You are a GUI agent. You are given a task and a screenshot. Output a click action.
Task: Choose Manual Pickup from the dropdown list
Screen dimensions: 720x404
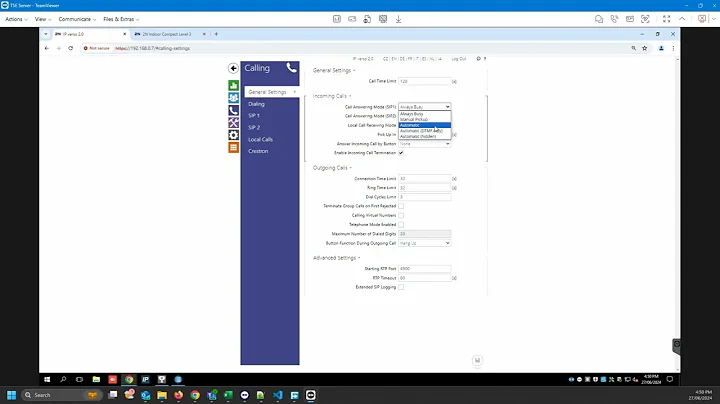[424, 119]
